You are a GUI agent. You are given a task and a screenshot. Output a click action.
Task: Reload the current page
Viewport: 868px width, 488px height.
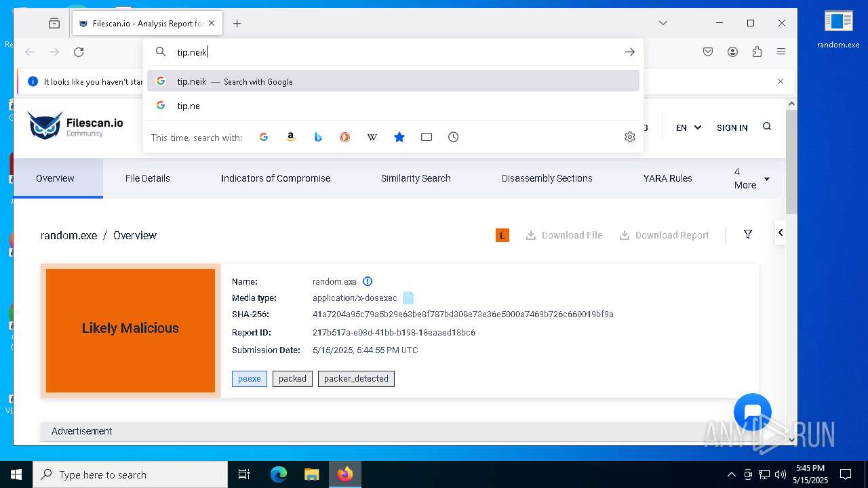pyautogui.click(x=79, y=52)
